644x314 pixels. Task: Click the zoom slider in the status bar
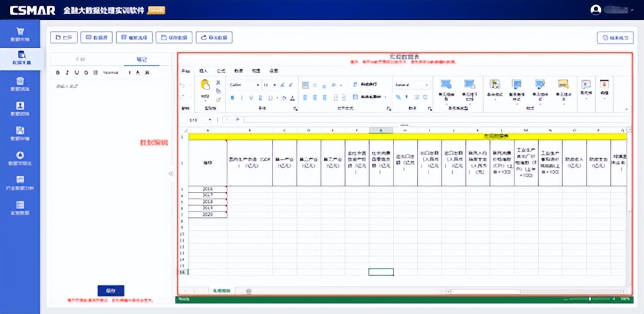coord(590,299)
